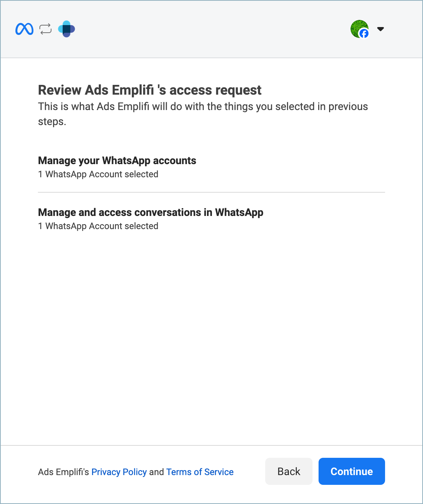
Task: Click the 1 WhatsApp Account selected text
Action: pyautogui.click(x=98, y=174)
